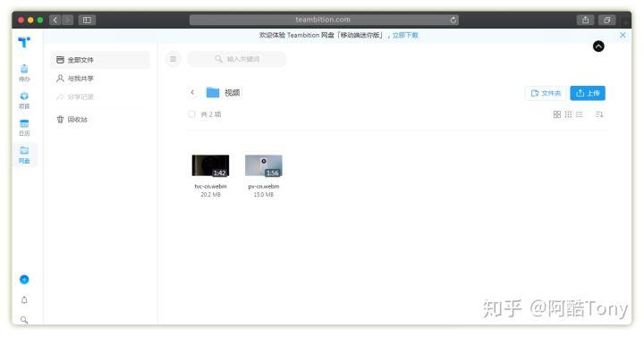The image size is (644, 337).
Task: Toggle the Safari sidebar button
Action: tap(87, 20)
